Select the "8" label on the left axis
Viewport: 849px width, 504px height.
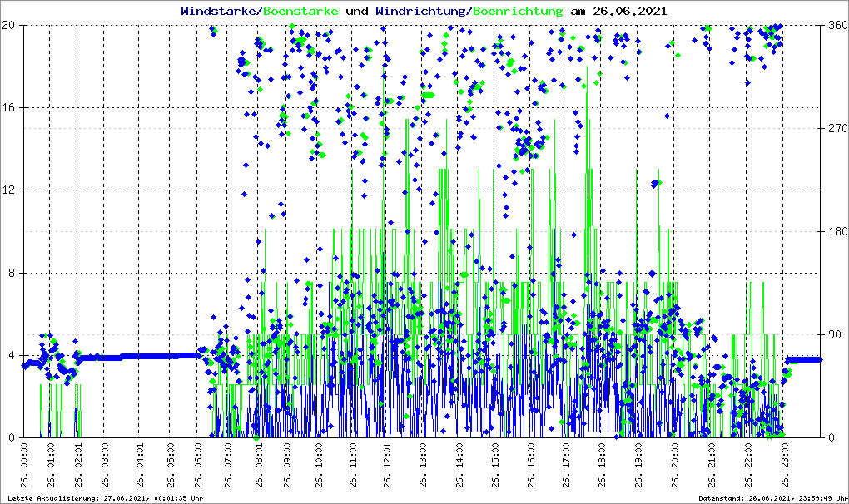pos(12,273)
